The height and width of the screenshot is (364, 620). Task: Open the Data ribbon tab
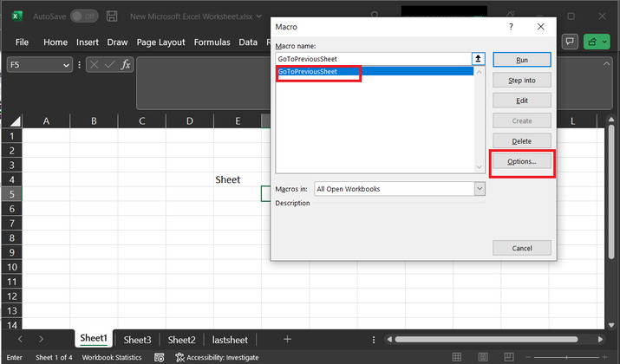click(x=248, y=42)
